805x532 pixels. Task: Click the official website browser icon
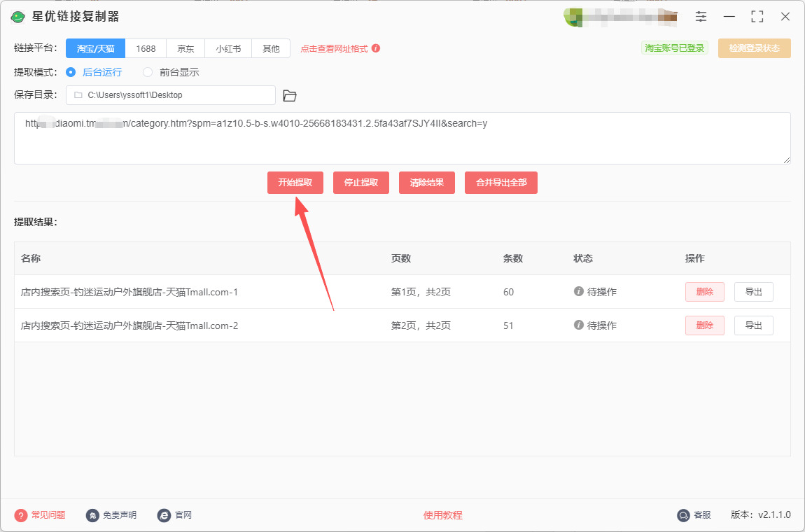[x=164, y=515]
